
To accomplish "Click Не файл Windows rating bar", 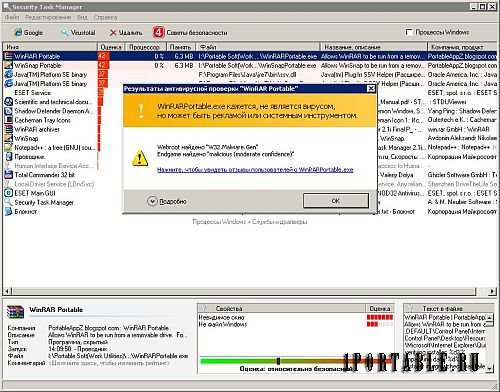I will [380, 324].
